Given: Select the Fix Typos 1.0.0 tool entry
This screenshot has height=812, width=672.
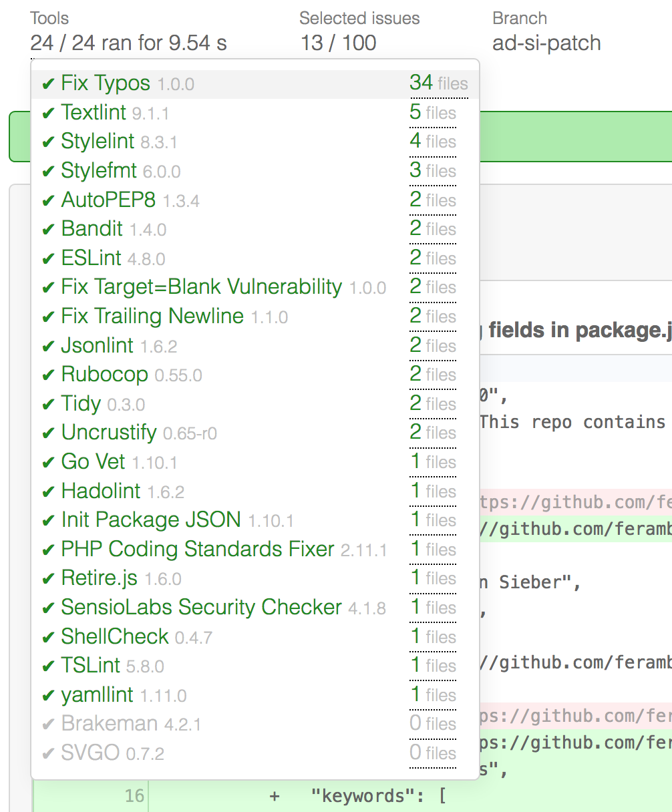Looking at the screenshot, I should coord(255,84).
